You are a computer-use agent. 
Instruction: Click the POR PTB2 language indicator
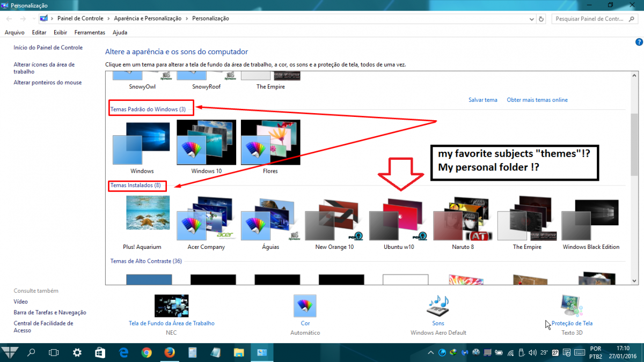point(595,352)
